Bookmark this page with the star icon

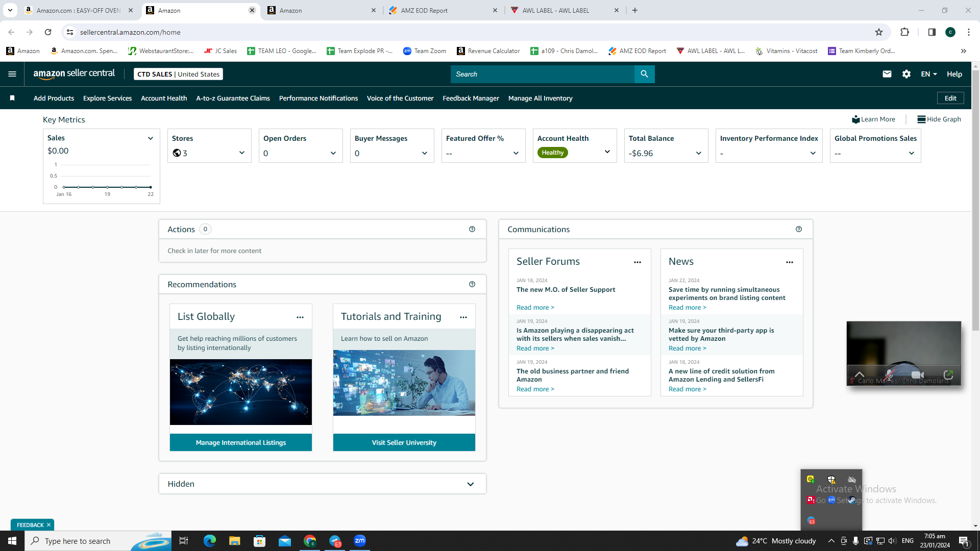[879, 32]
